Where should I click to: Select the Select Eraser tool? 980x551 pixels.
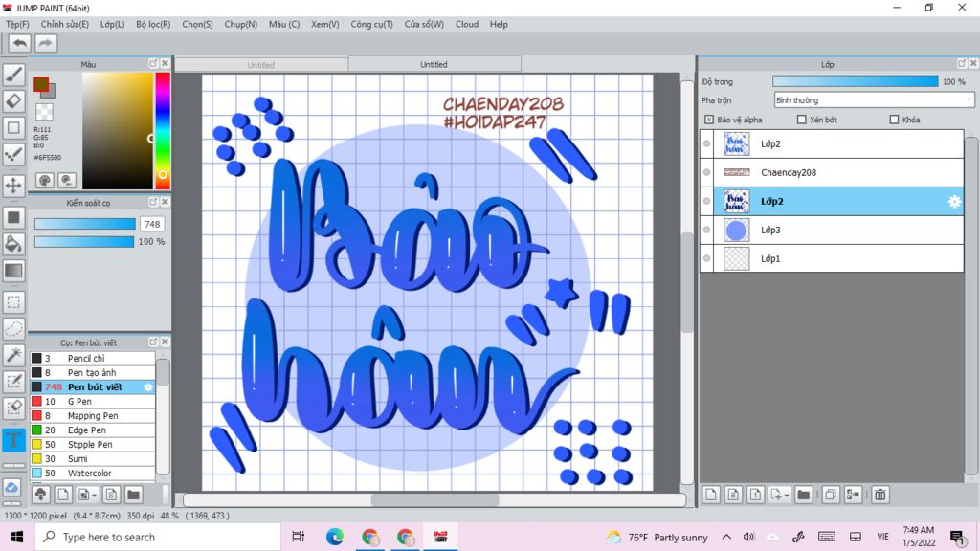click(x=13, y=408)
